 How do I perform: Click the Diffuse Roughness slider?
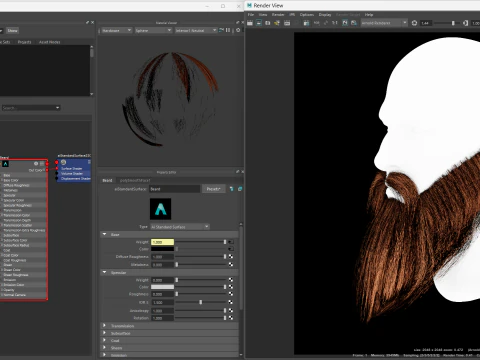(x=201, y=257)
